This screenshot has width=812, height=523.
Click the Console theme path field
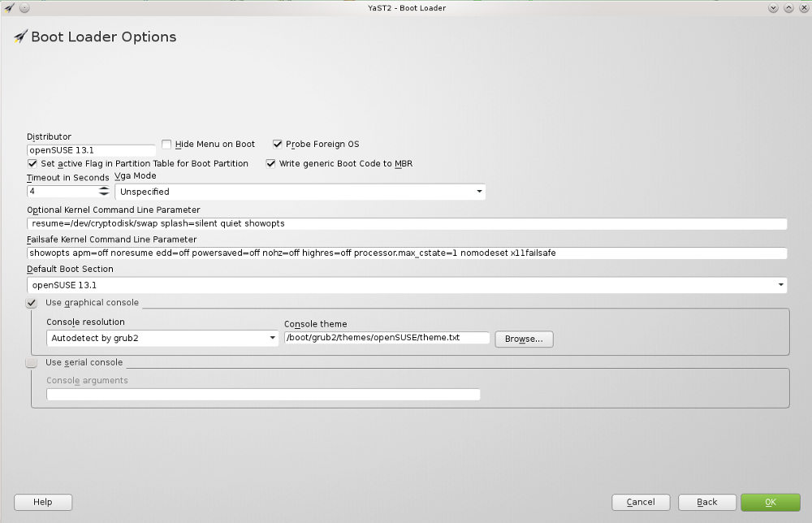(x=387, y=338)
